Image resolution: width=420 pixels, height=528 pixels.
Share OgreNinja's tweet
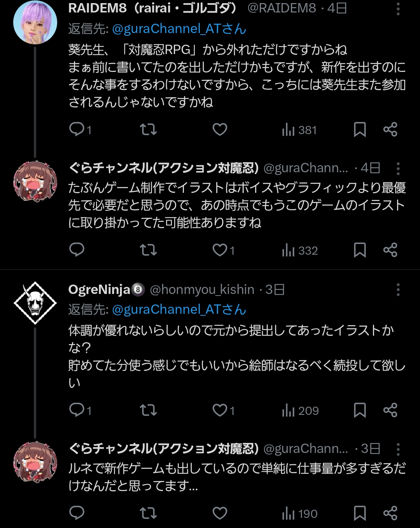390,410
